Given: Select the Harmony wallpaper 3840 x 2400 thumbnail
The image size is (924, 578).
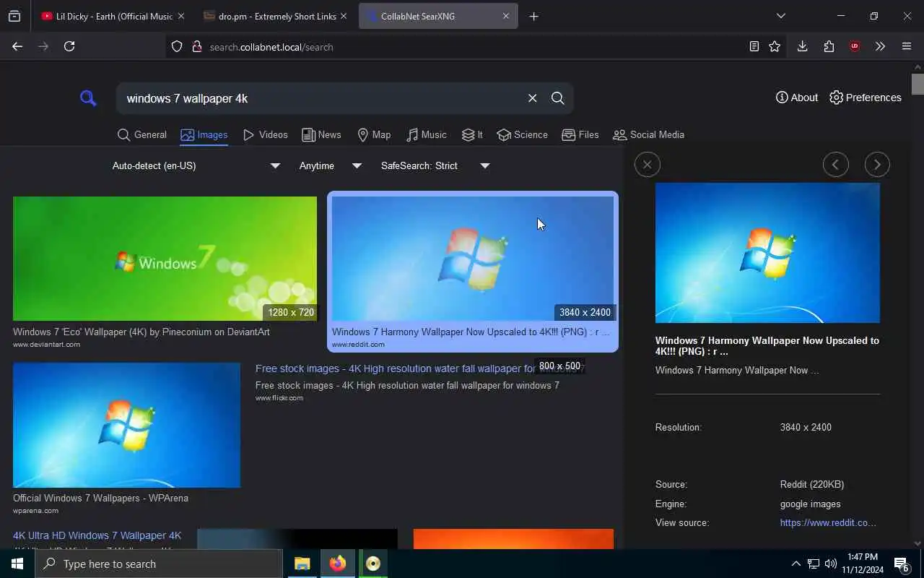Looking at the screenshot, I should point(473,259).
